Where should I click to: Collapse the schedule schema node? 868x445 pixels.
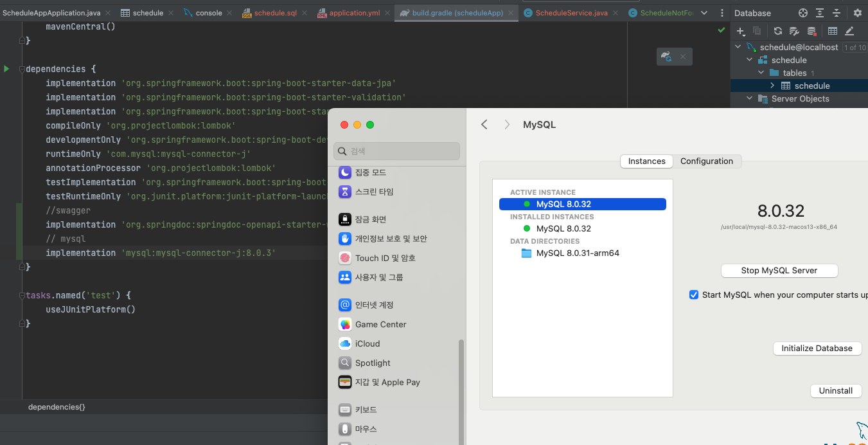point(749,60)
